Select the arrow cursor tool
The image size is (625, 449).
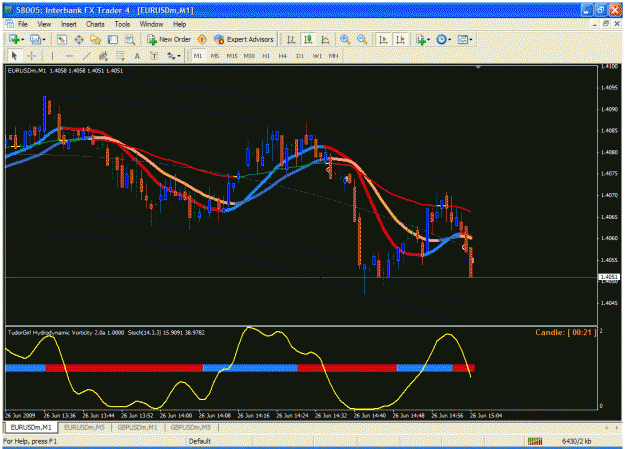point(14,56)
